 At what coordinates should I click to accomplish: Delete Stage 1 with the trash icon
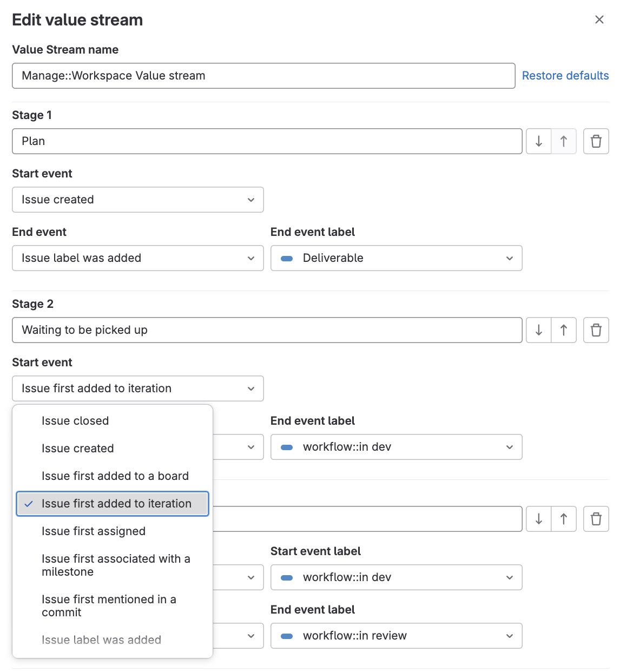(x=596, y=141)
